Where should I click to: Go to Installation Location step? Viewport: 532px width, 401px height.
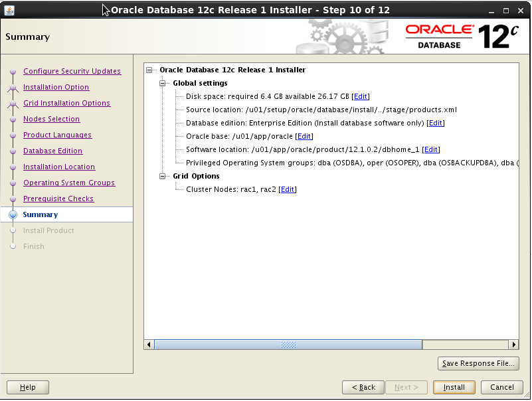click(59, 167)
